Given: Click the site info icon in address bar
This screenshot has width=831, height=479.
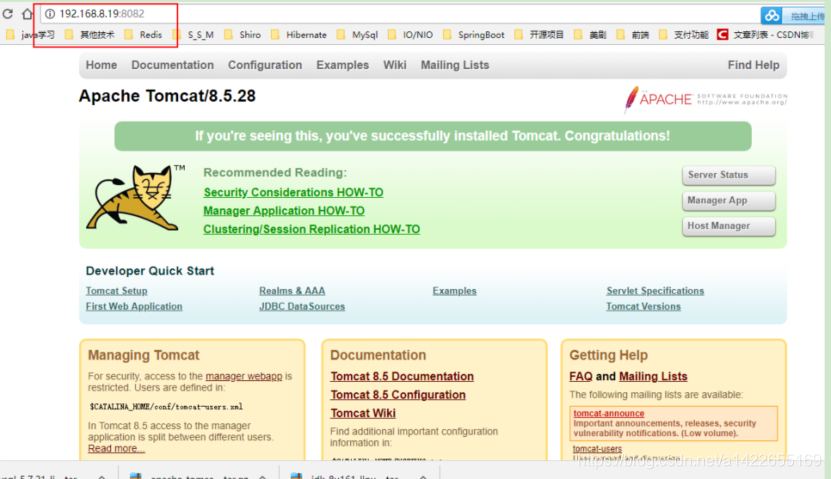Looking at the screenshot, I should pyautogui.click(x=50, y=14).
